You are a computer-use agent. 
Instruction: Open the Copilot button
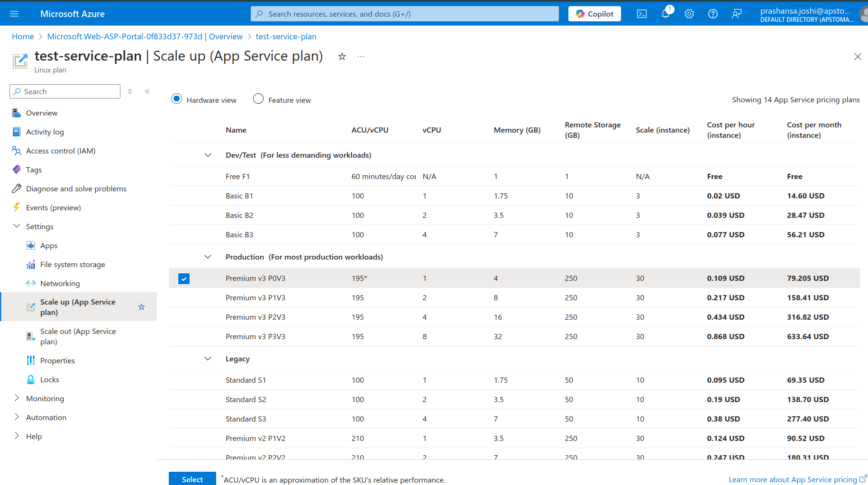click(594, 14)
